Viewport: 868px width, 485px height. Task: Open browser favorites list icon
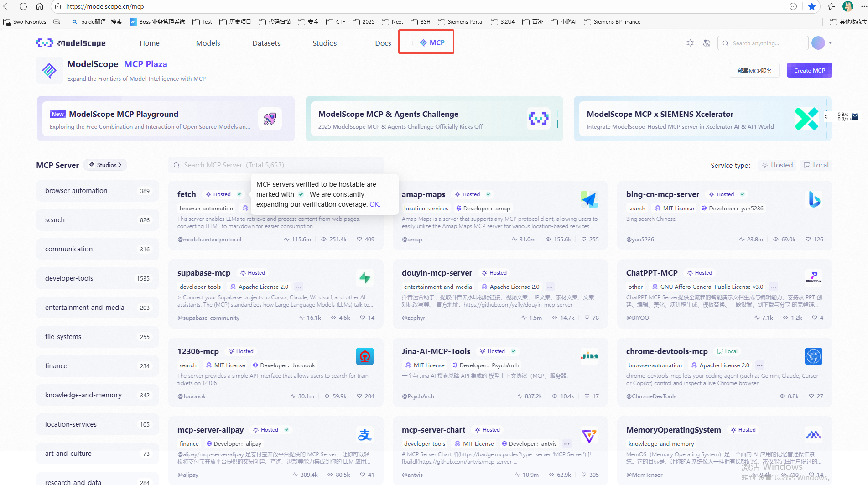pyautogui.click(x=832, y=6)
